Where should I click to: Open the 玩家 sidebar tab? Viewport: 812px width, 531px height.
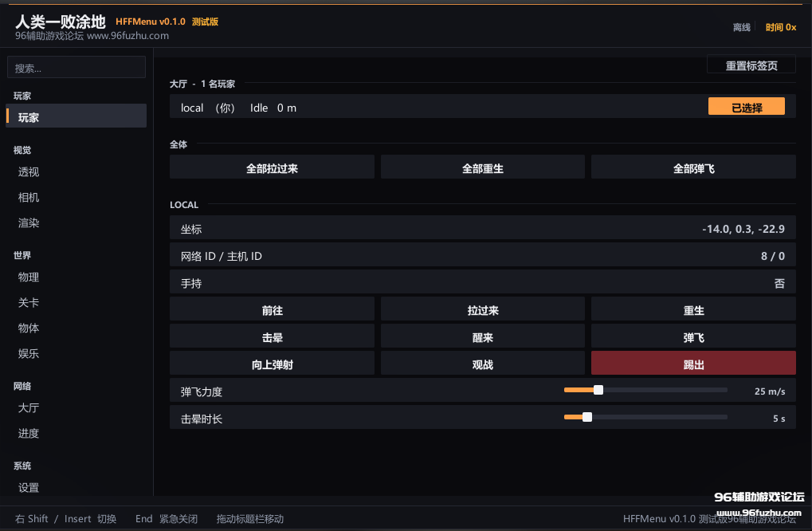[76, 116]
